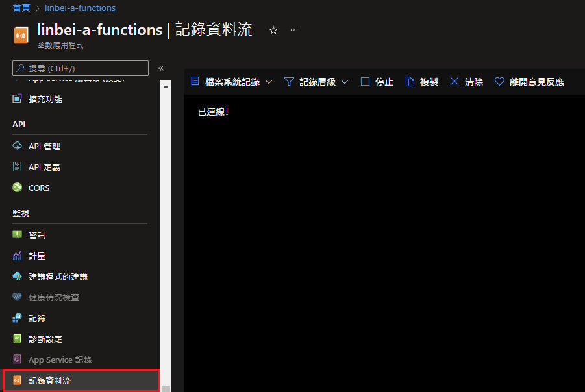Copy the log output with 複製
This screenshot has width=585, height=392.
[429, 82]
